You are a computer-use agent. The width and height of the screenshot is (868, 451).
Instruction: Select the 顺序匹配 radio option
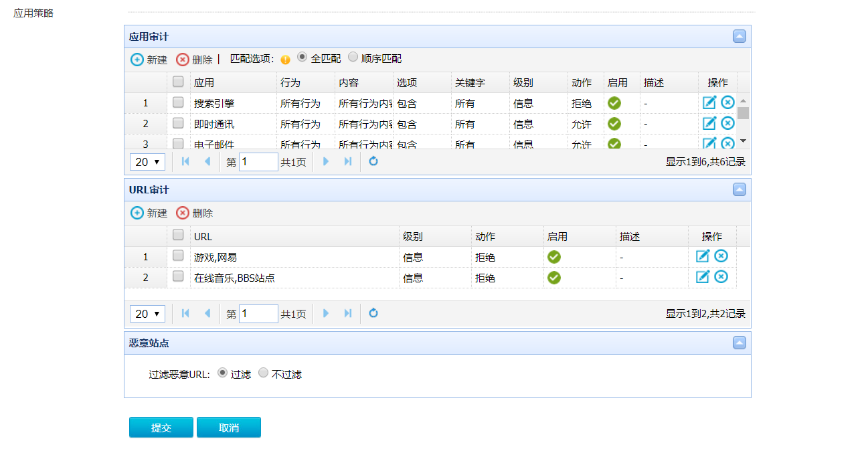(353, 58)
